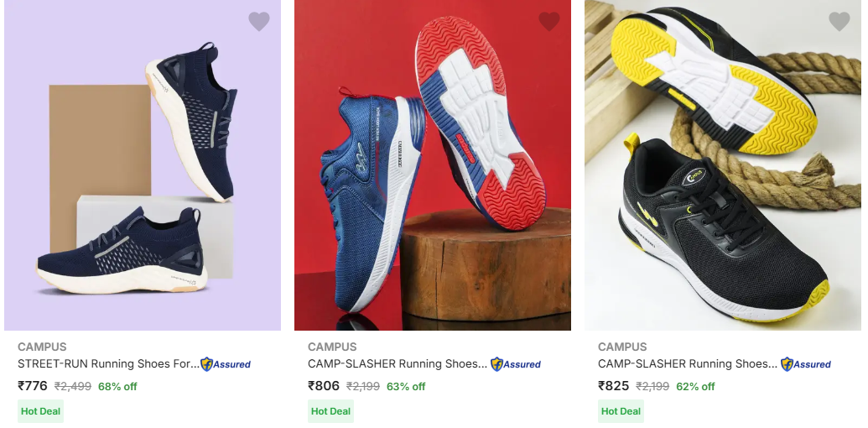Click the 63% off discount label
The image size is (868, 428).
406,387
